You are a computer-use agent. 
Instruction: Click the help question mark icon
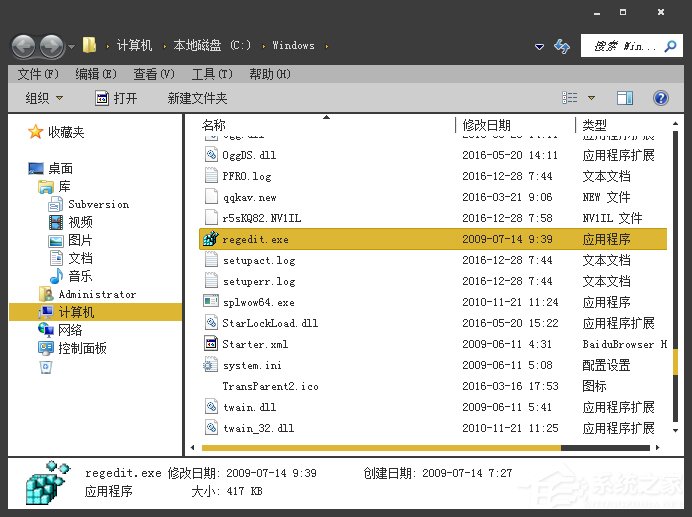click(x=660, y=98)
